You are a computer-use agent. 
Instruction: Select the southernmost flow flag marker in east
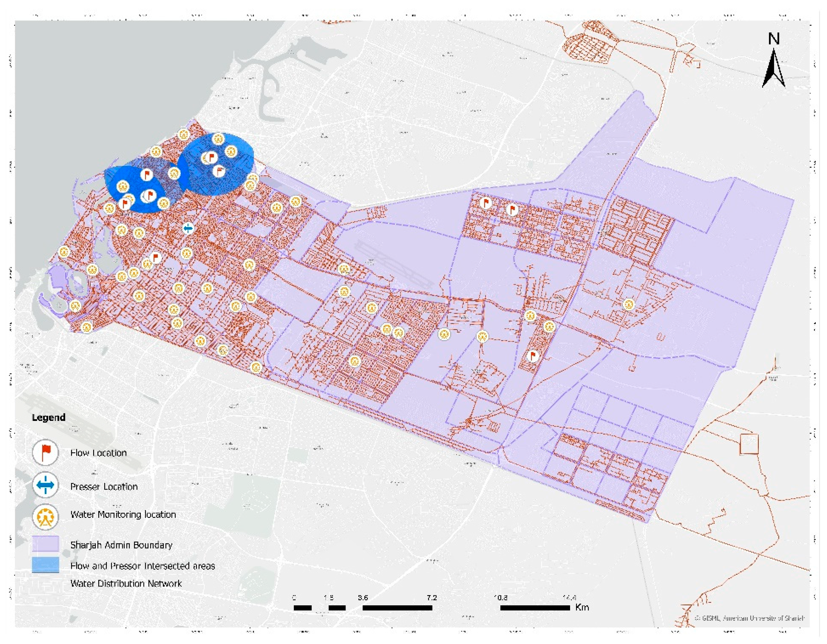(533, 356)
